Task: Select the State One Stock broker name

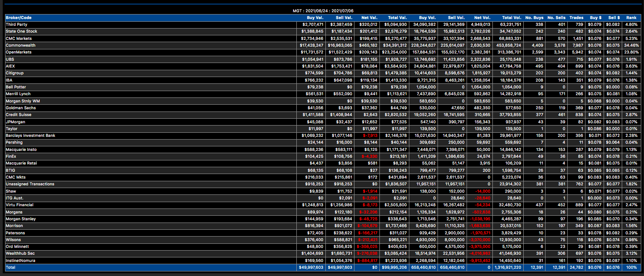Action: pyautogui.click(x=21, y=31)
